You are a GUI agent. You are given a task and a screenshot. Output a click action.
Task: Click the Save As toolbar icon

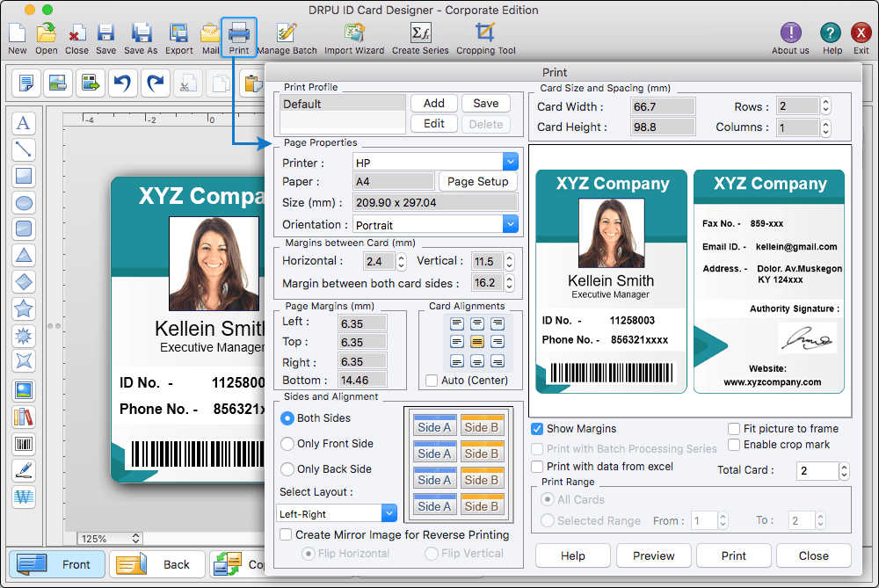142,33
